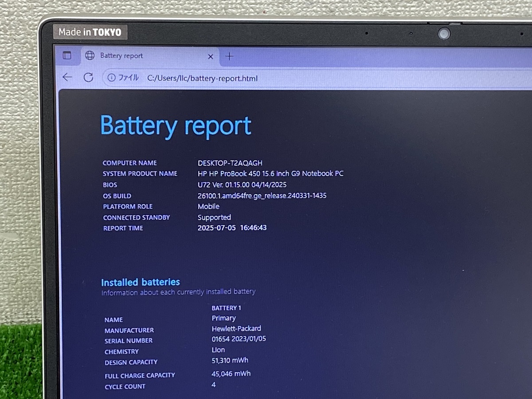This screenshot has height=399, width=532.
Task: Select the Battery report tab
Action: pos(150,56)
